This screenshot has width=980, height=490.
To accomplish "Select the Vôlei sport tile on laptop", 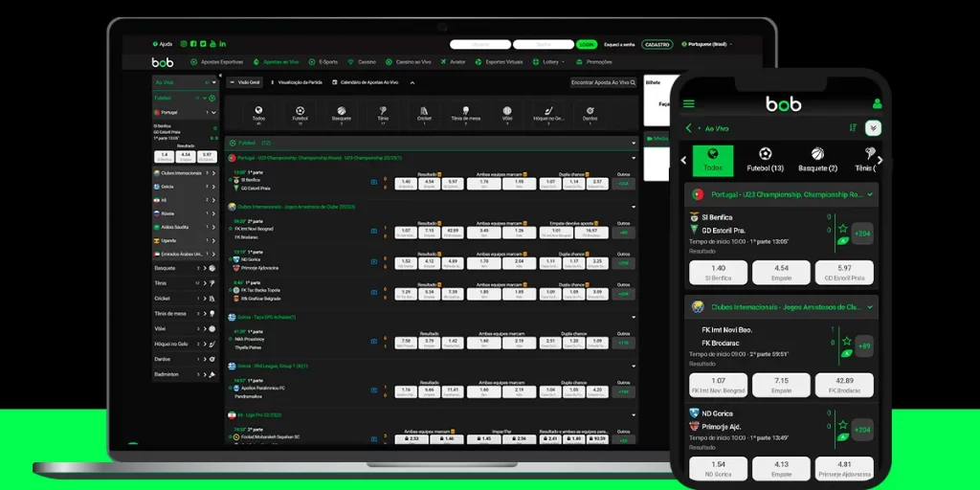I will click(507, 113).
